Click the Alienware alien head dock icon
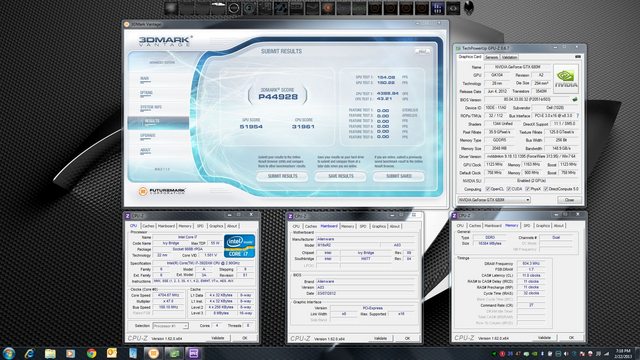Viewport: 640px width, 360px height. pos(469,8)
